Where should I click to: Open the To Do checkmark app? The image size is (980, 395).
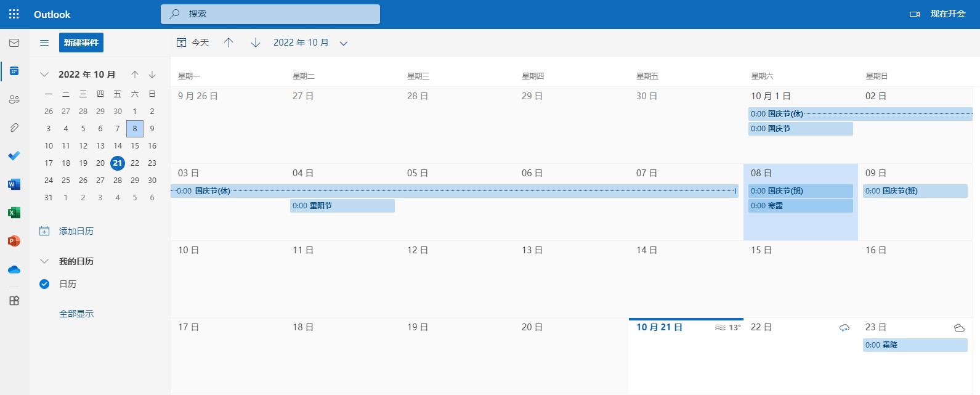pos(14,156)
